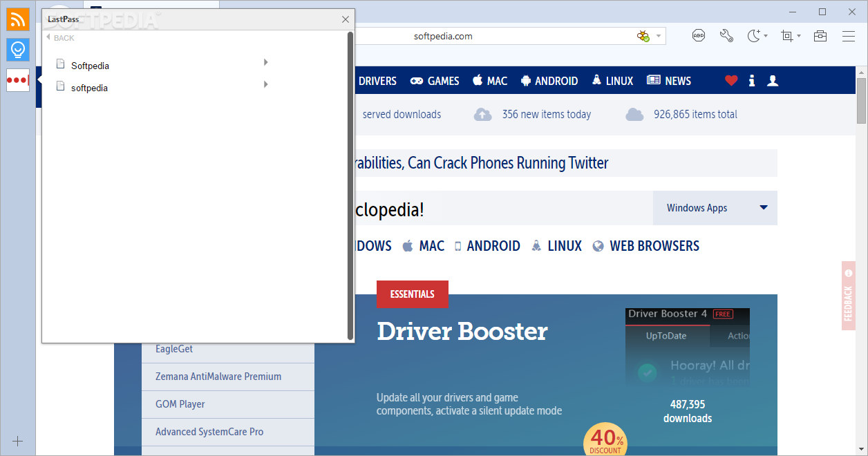
Task: Click '356 new items today' text
Action: coord(547,115)
